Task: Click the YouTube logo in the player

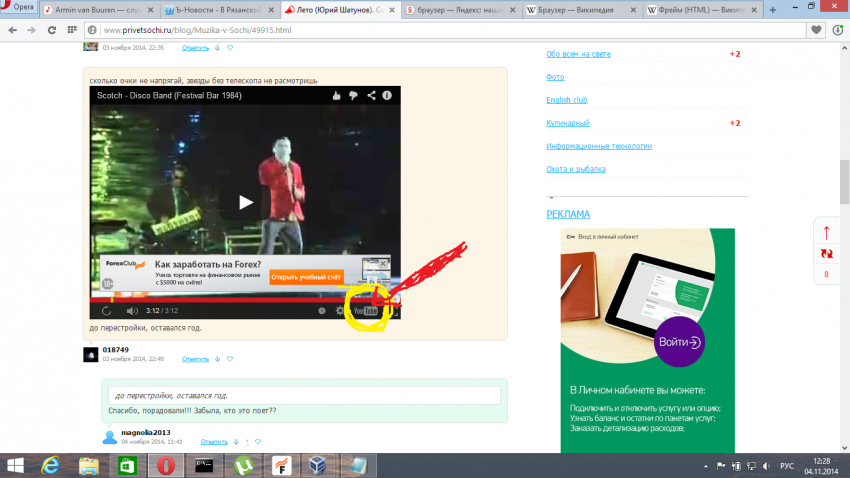Action: point(367,311)
